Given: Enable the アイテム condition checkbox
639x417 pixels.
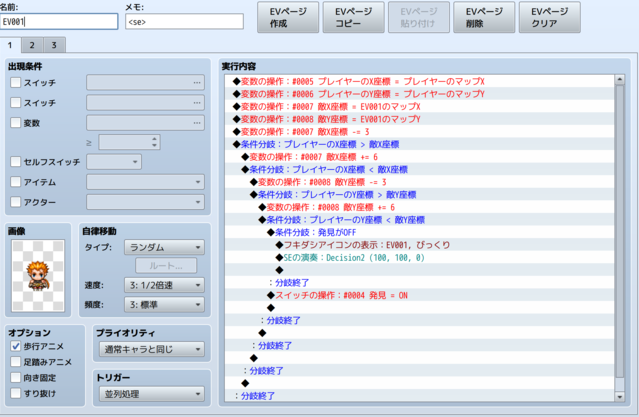Looking at the screenshot, I should [x=15, y=182].
